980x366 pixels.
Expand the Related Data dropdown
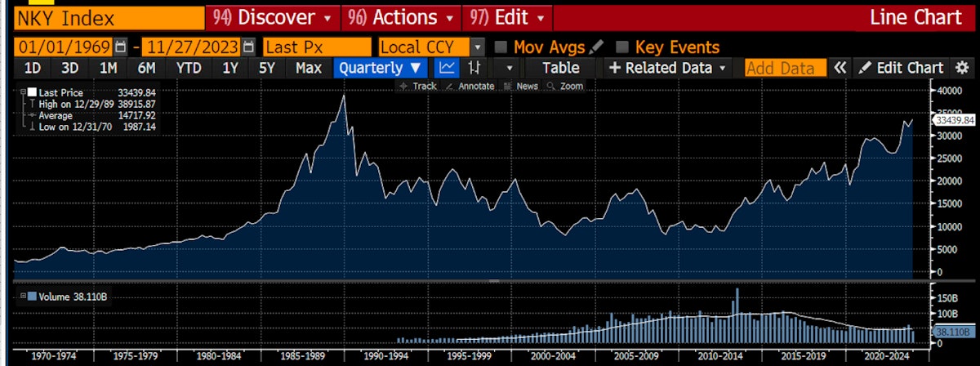coord(667,69)
